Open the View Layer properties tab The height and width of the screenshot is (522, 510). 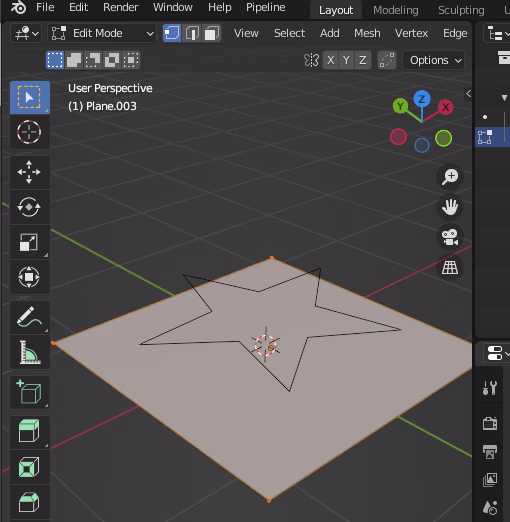coord(490,480)
